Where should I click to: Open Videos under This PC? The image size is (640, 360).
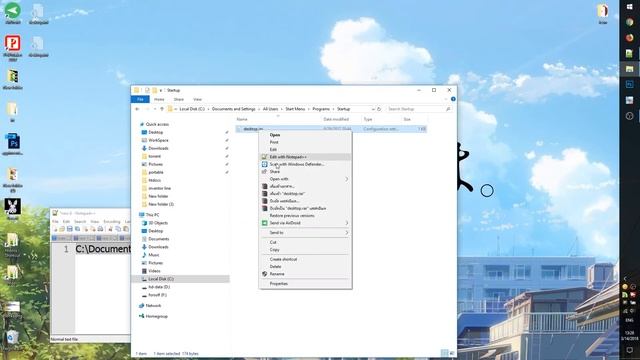point(154,271)
